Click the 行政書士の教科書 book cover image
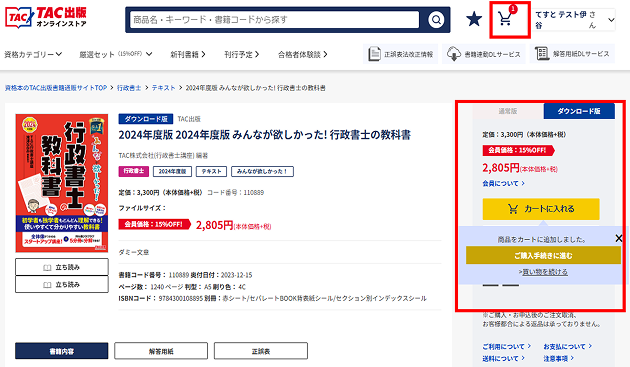Viewport: 630px width, 367px height. 62,183
